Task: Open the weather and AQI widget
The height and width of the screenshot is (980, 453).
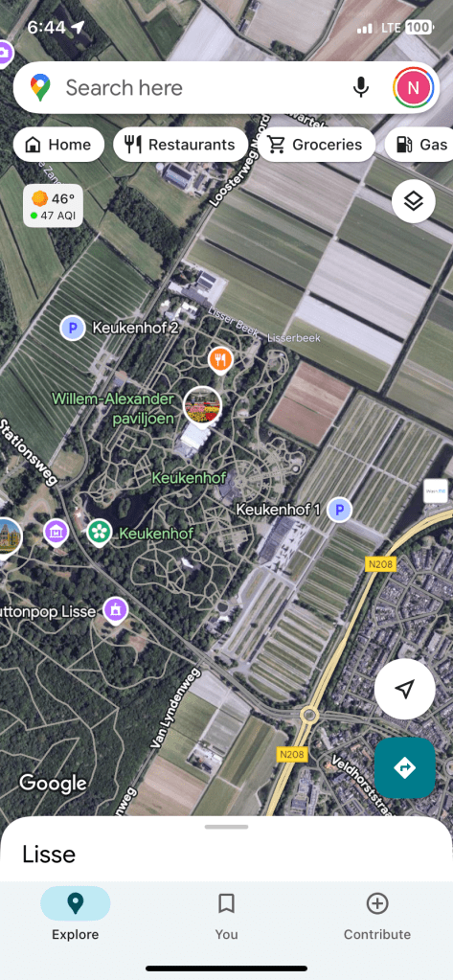Action: (x=53, y=206)
